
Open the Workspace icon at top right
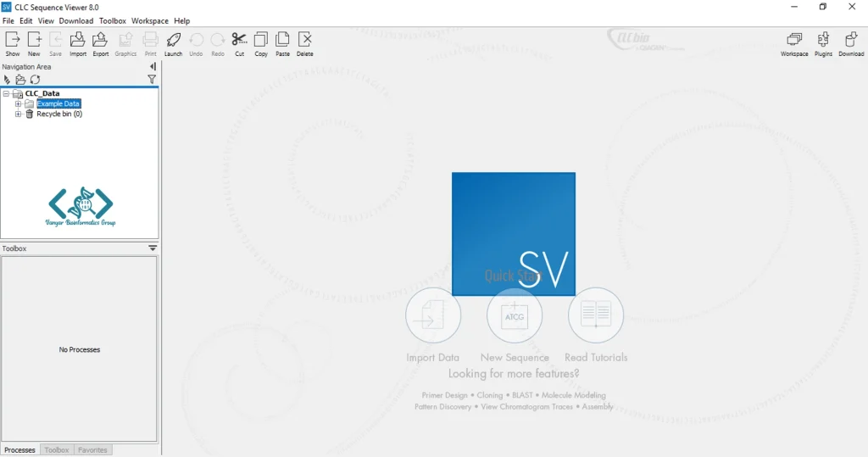794,44
